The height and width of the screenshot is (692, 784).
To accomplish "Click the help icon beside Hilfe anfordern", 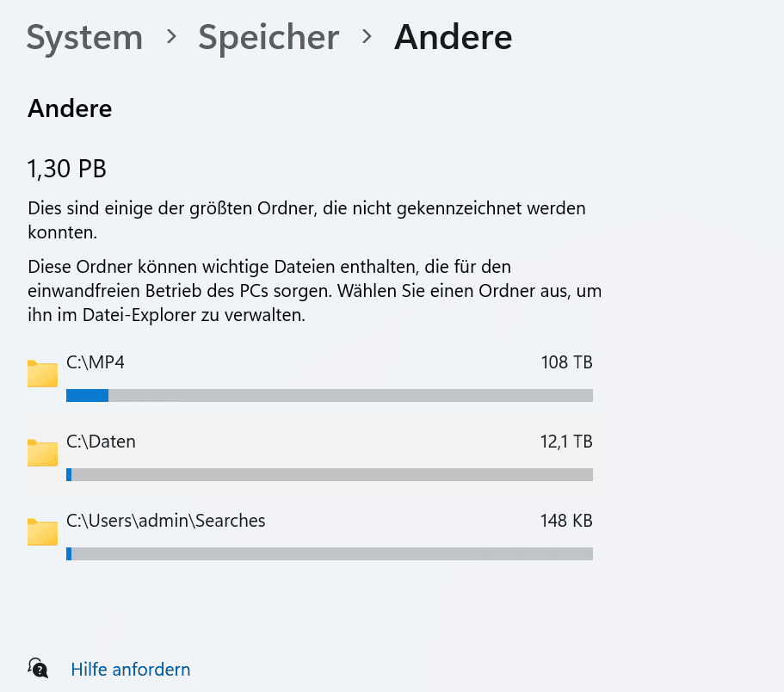I will [38, 669].
